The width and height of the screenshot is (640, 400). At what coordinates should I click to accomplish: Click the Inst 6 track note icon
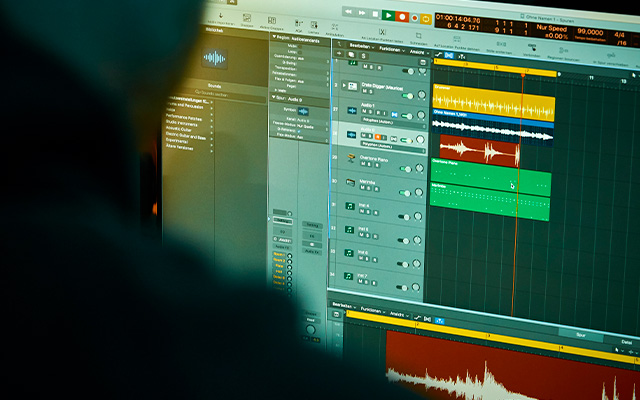click(349, 253)
